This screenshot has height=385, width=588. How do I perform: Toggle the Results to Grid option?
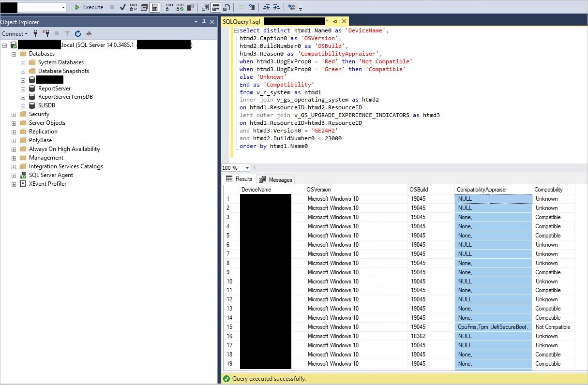215,7
